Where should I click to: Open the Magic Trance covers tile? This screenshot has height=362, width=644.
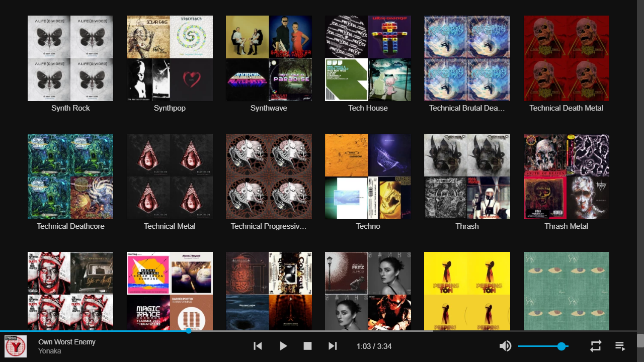(170, 291)
